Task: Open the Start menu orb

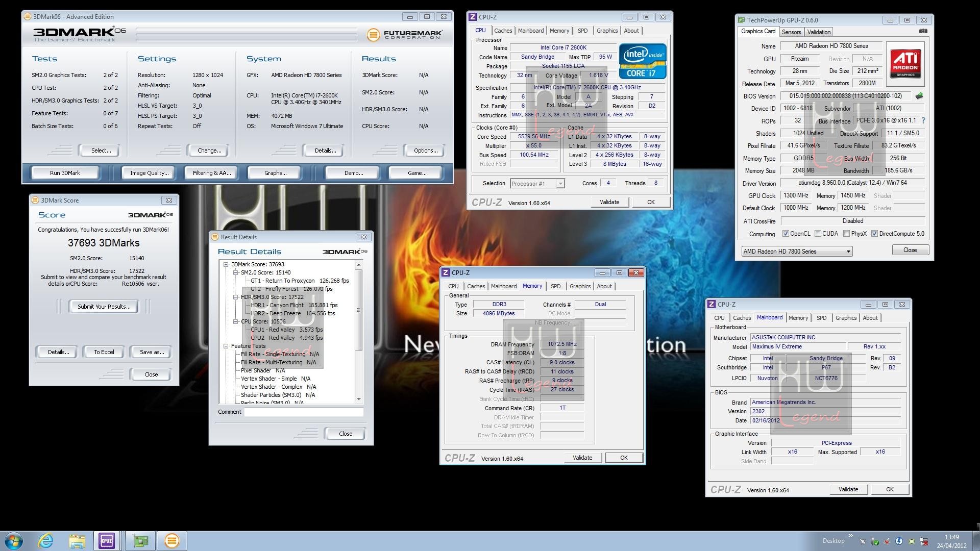Action: point(13,541)
